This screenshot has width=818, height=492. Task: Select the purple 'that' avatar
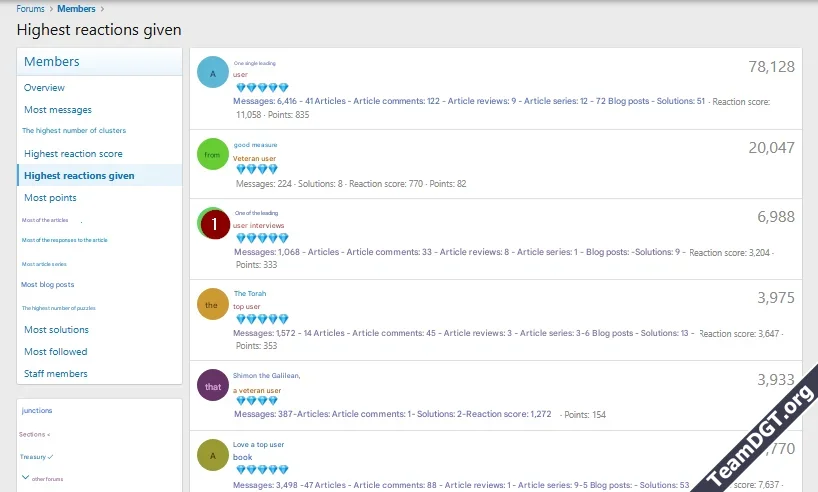[213, 385]
